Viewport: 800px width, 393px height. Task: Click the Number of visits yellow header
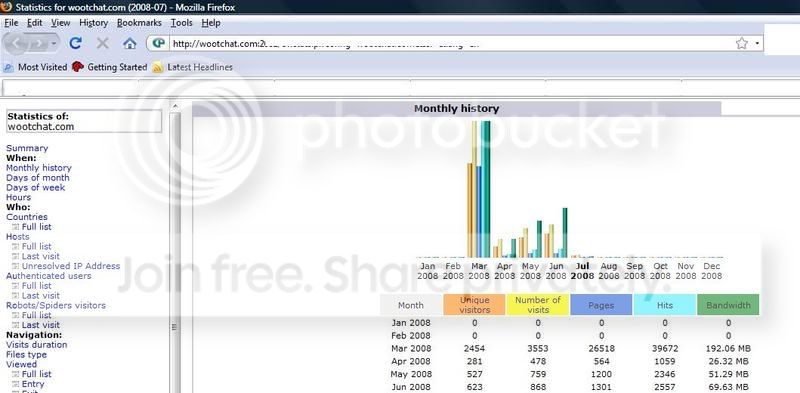[x=538, y=305]
